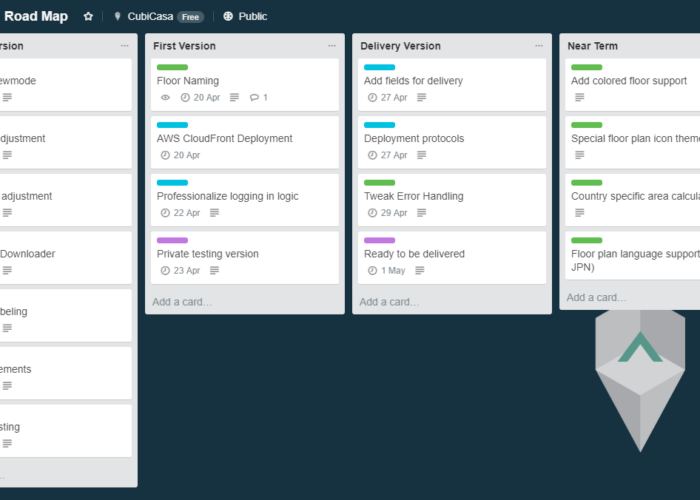
Task: Rename the Near Term list title
Action: pos(592,46)
